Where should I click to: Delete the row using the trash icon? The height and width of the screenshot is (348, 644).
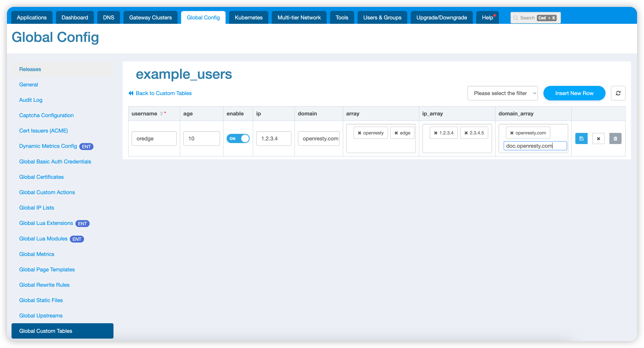(x=615, y=138)
